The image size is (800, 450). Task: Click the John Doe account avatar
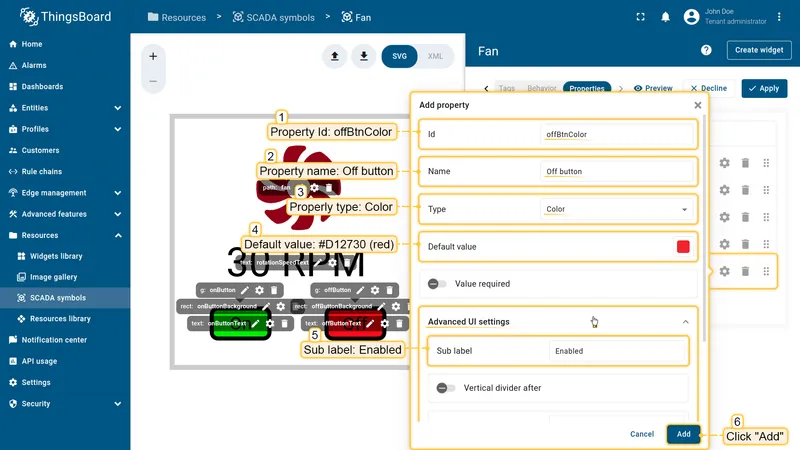691,17
